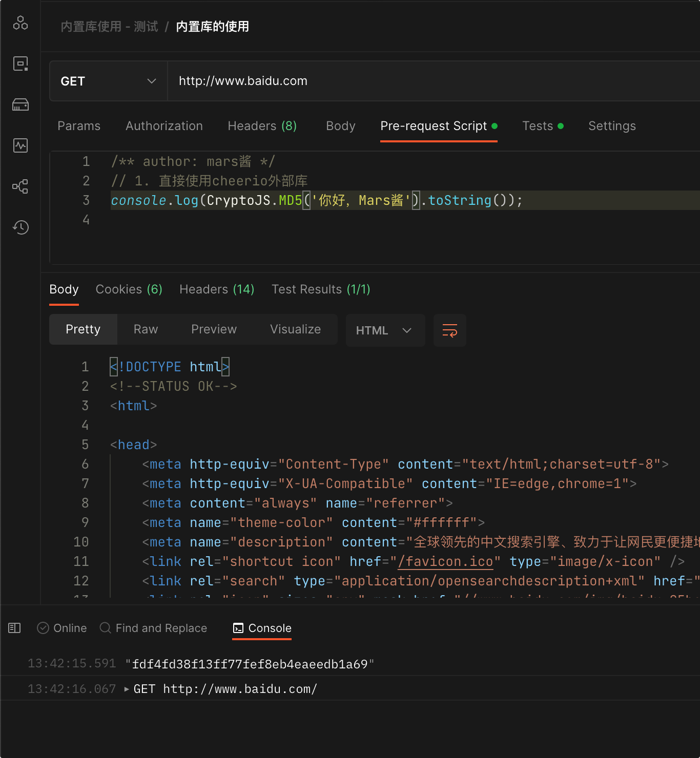700x758 pixels.
Task: Open the Cookies (6) tab
Action: [x=129, y=289]
